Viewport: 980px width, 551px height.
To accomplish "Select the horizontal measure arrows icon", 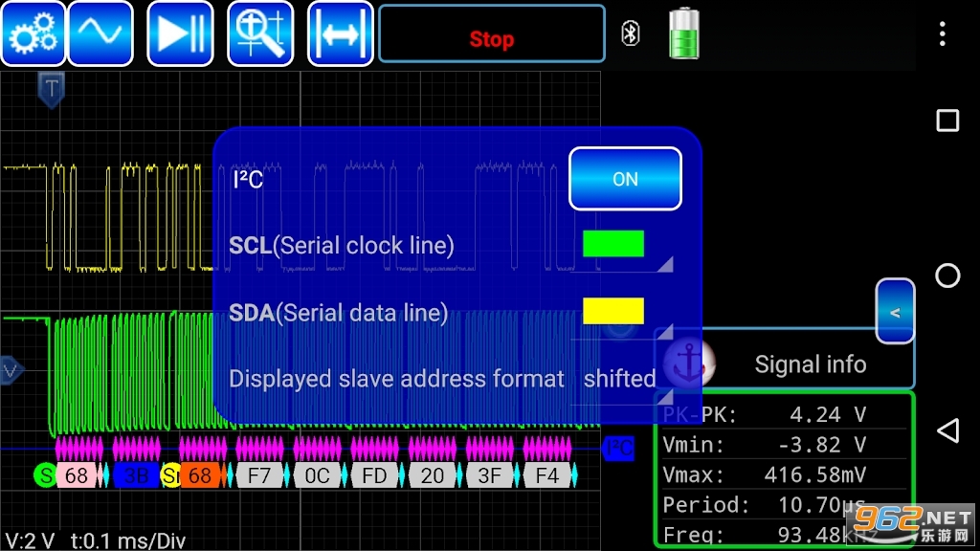I will 340,34.
